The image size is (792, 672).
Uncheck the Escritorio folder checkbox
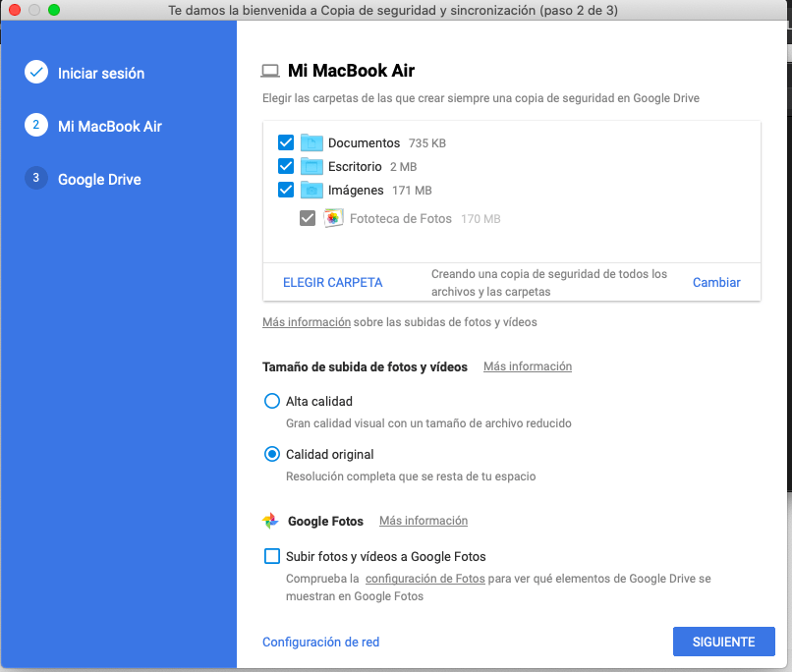286,166
